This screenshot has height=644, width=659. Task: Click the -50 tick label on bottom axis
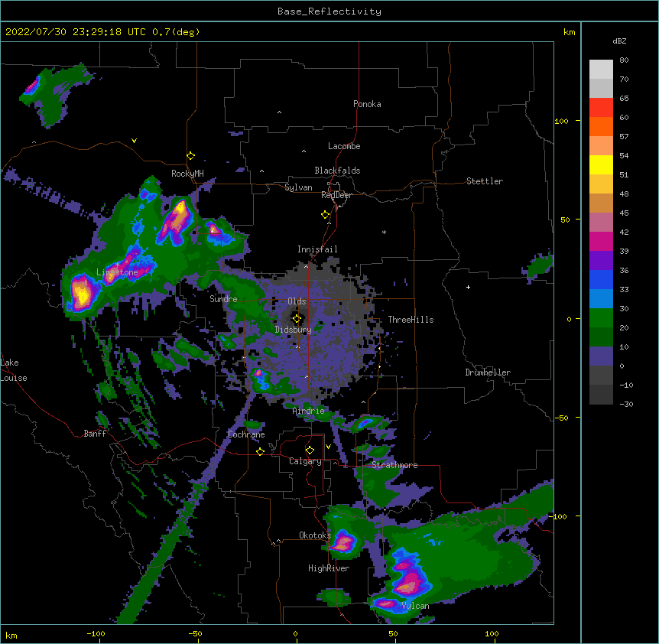[x=195, y=633]
